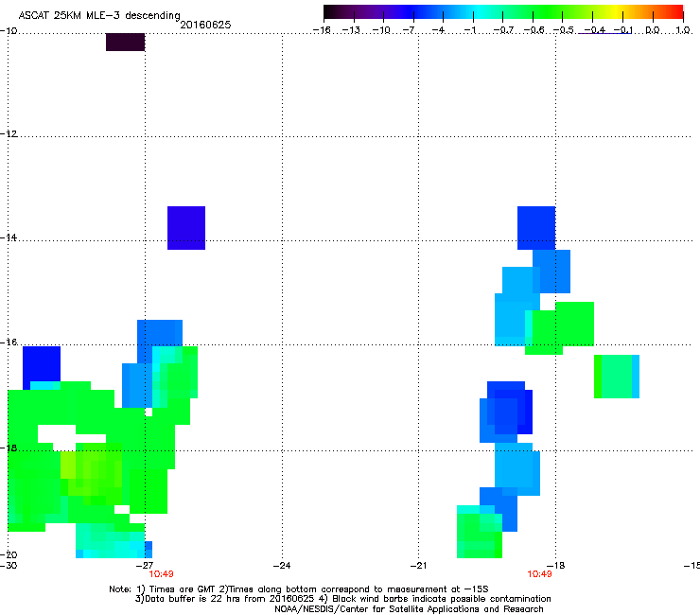The width and height of the screenshot is (700, 615).
Task: Click the dark purple data patch near latitude -10
Action: click(x=126, y=42)
